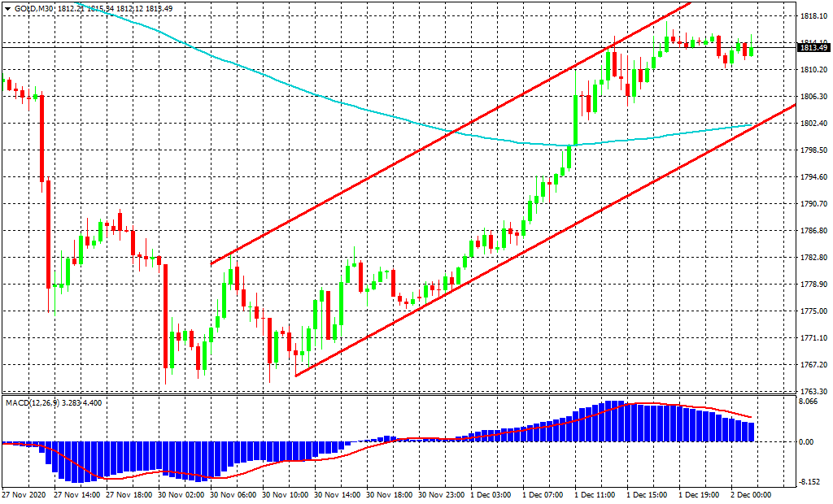
Task: Click the 2 Dec 00:00 time label
Action: (751, 494)
